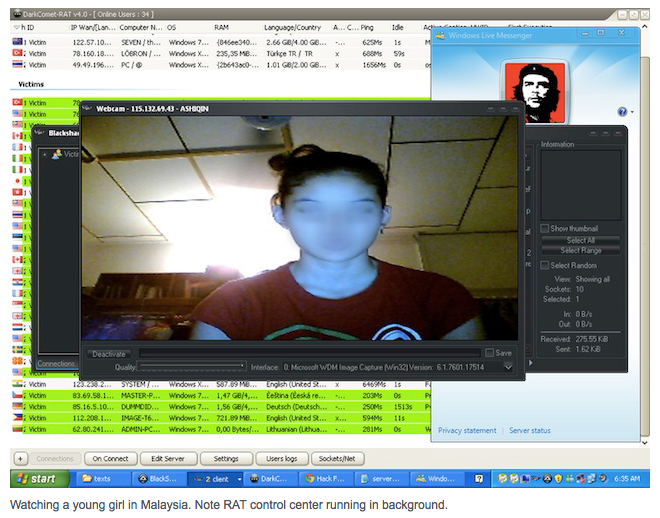Click the New Zealand flag in SEVEN row

point(17,42)
